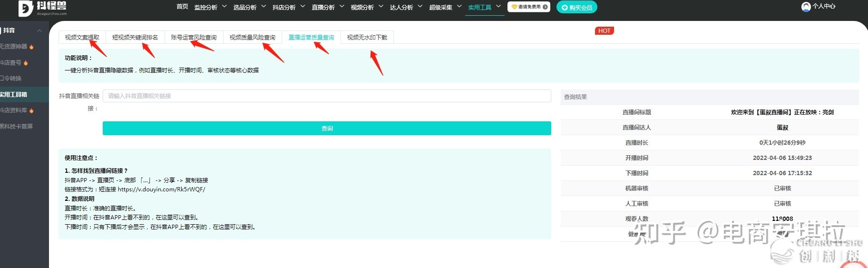Image resolution: width=868 pixels, height=268 pixels.
Task: Click the 邀请免费用 button
Action: pyautogui.click(x=529, y=7)
